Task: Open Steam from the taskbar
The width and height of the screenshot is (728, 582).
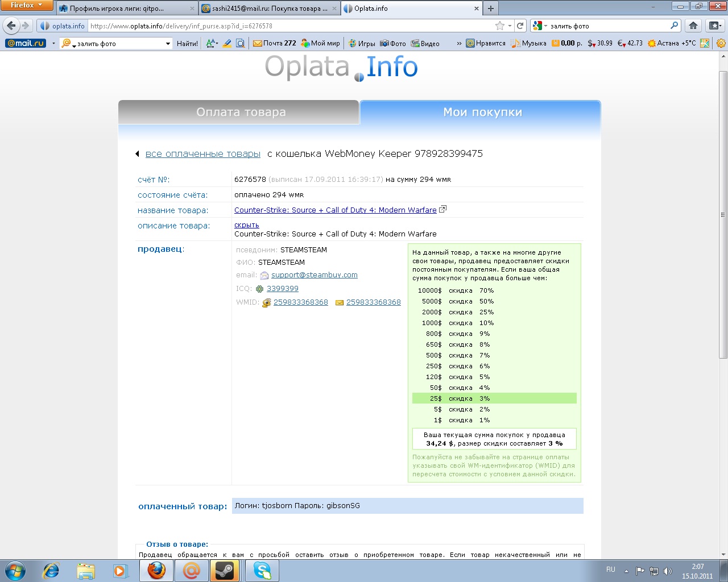Action: pos(225,571)
